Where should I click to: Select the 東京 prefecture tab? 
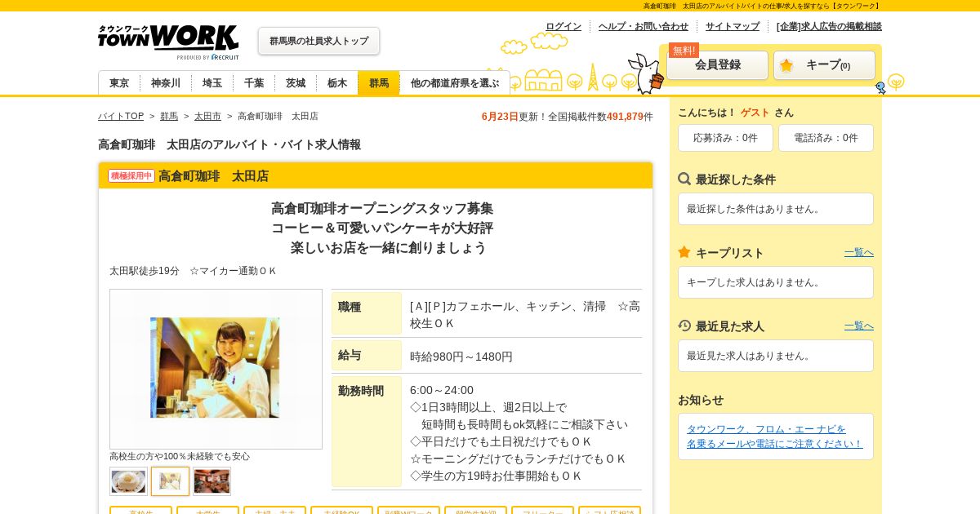119,83
